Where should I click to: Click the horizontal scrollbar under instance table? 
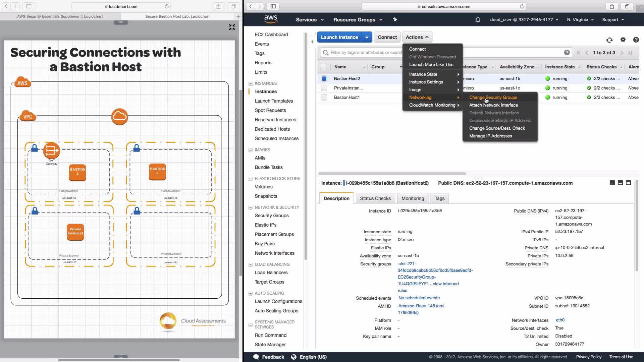tap(392, 174)
